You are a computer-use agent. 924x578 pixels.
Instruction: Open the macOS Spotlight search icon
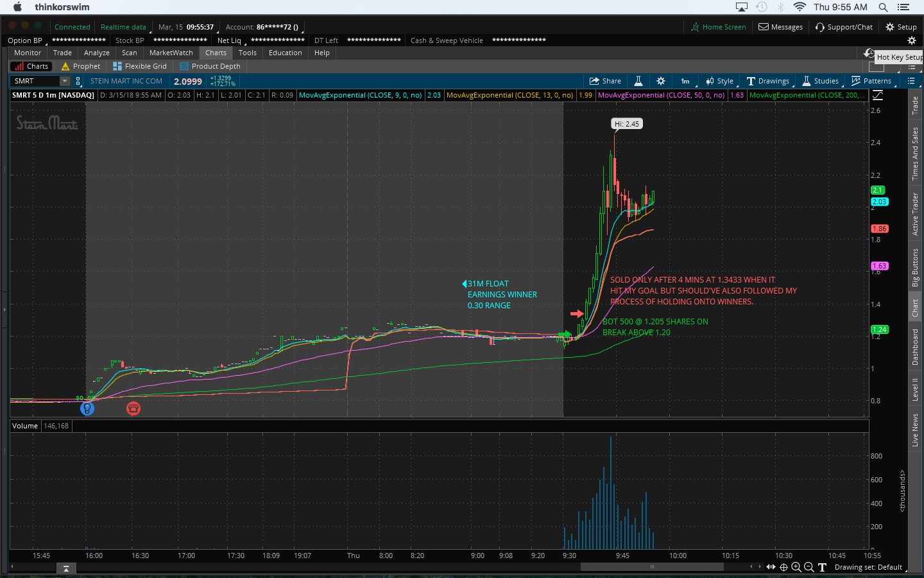[884, 7]
